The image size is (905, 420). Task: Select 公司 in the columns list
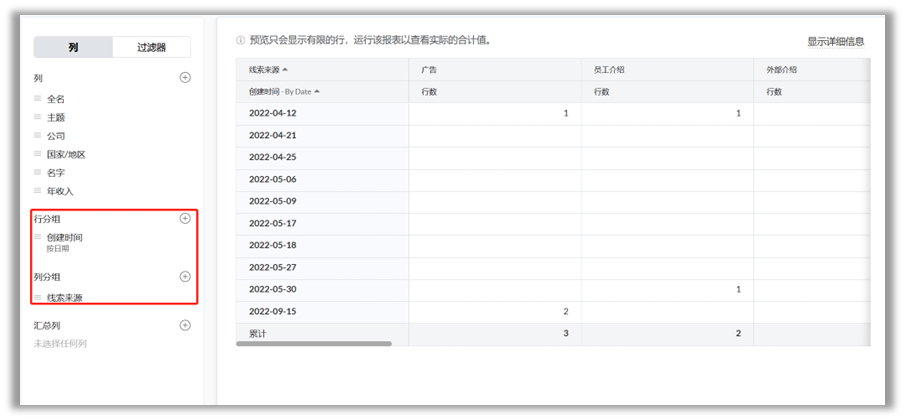coord(56,136)
